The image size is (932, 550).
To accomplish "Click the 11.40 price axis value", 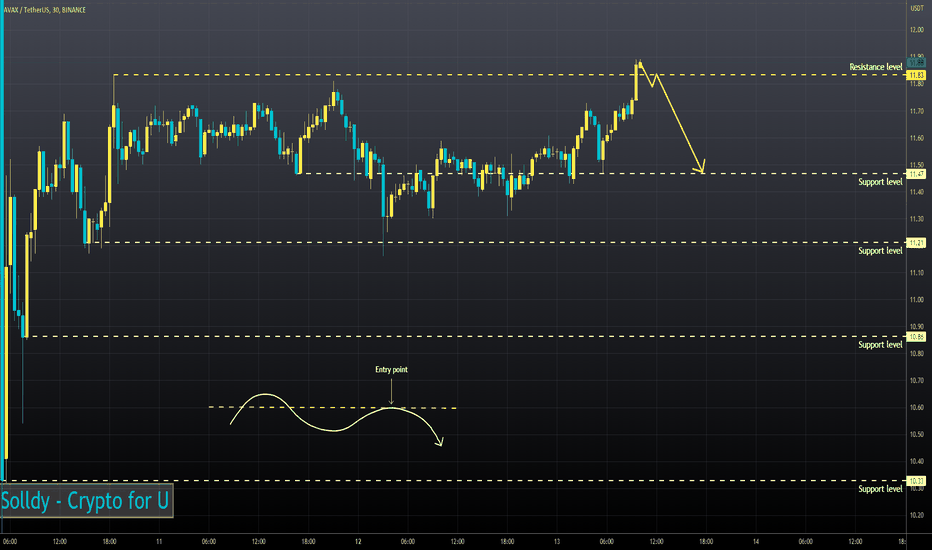I will coord(917,192).
